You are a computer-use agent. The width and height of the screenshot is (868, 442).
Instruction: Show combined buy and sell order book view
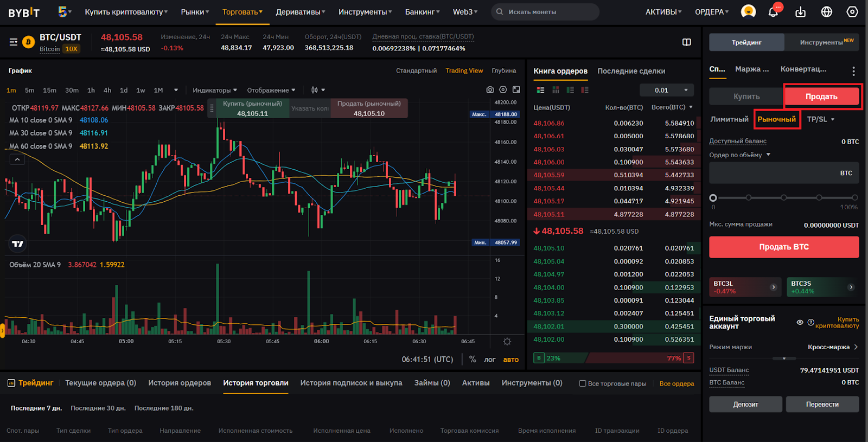[540, 90]
